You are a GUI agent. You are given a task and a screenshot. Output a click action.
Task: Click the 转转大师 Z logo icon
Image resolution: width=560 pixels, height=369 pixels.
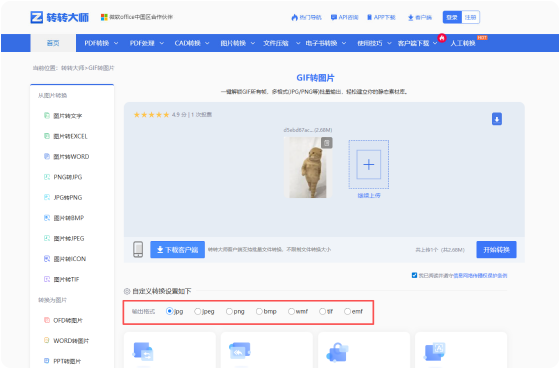coord(36,17)
